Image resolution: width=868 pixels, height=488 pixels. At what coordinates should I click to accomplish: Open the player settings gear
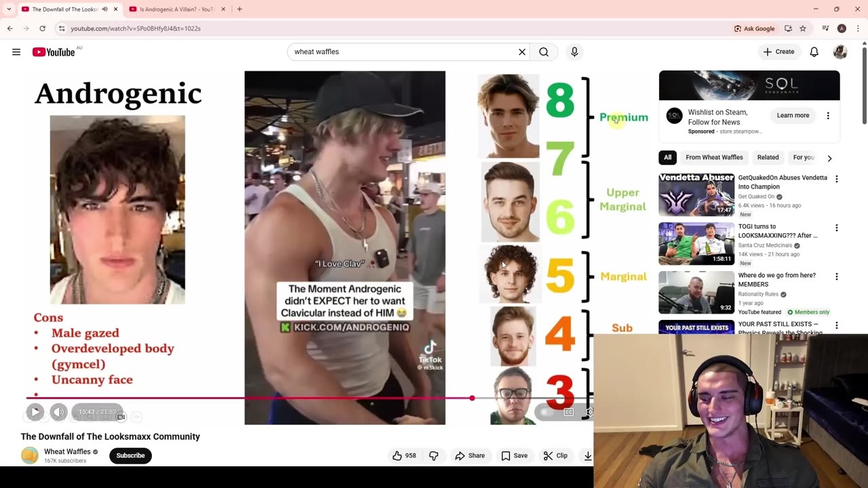589,412
